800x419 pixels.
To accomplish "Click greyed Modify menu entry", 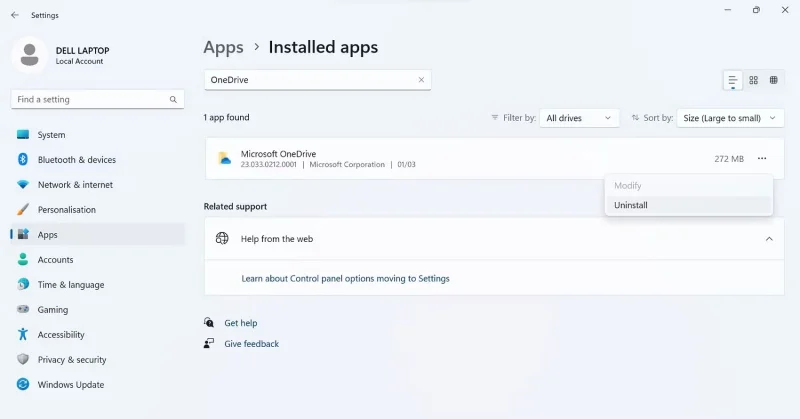I will click(x=688, y=186).
